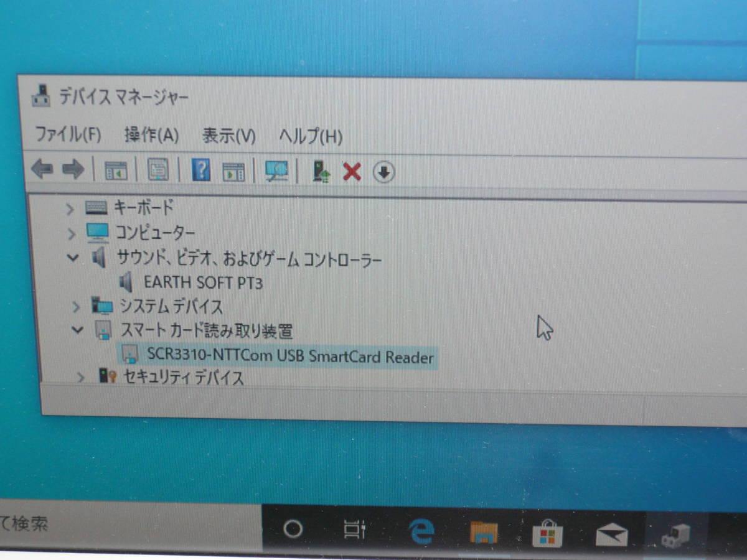
Task: Click the Device Manager title bar icon
Action: point(41,95)
